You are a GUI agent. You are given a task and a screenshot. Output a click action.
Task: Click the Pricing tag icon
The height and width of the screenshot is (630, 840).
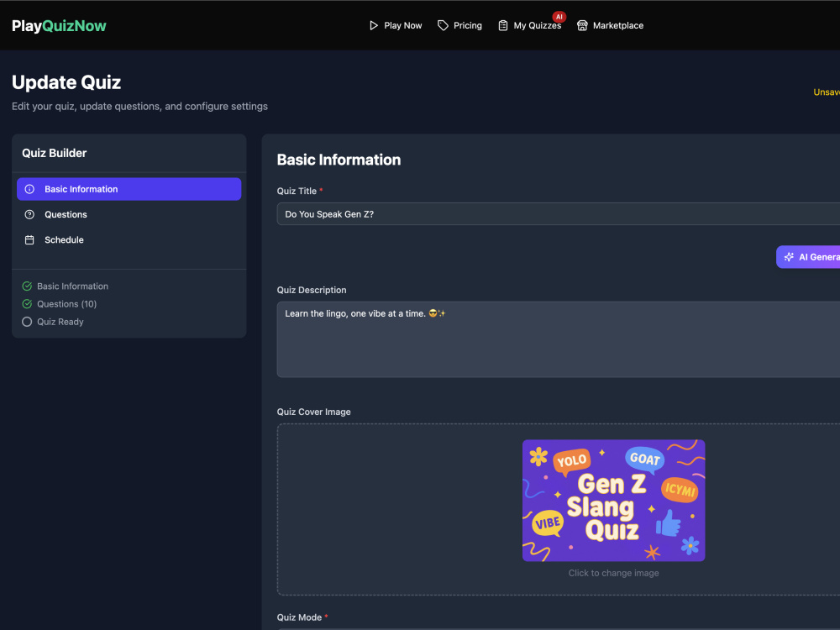click(x=443, y=26)
